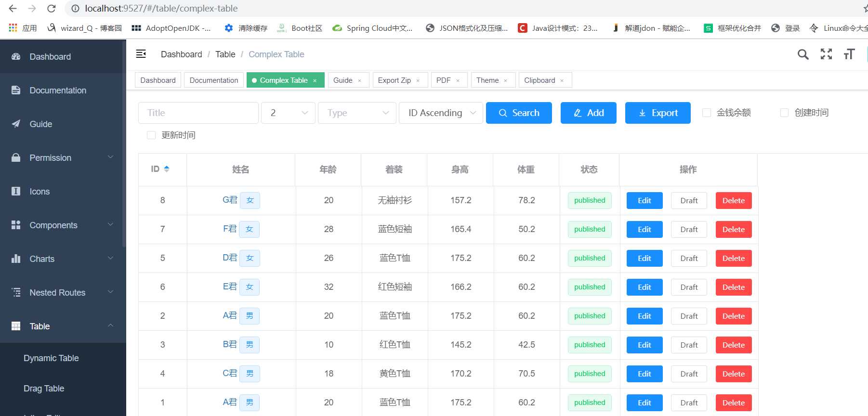The width and height of the screenshot is (868, 416).
Task: Open Guide in the sidebar
Action: click(x=63, y=124)
